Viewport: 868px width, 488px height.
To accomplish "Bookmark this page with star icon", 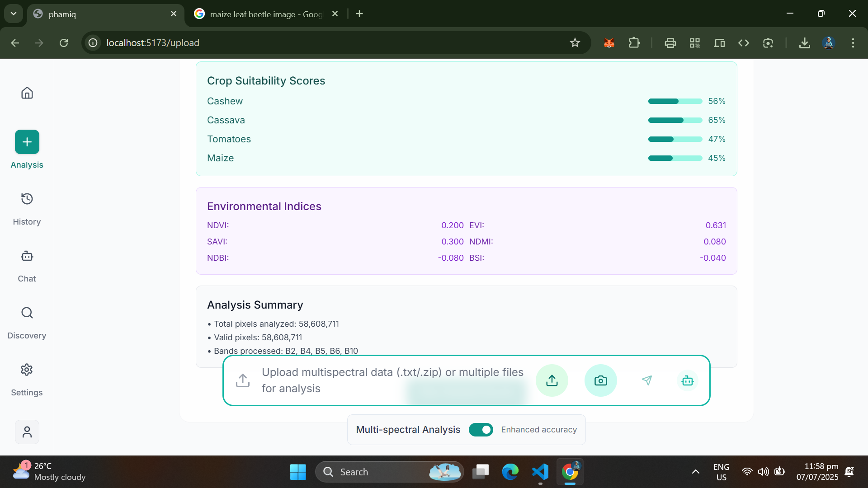I will [575, 43].
